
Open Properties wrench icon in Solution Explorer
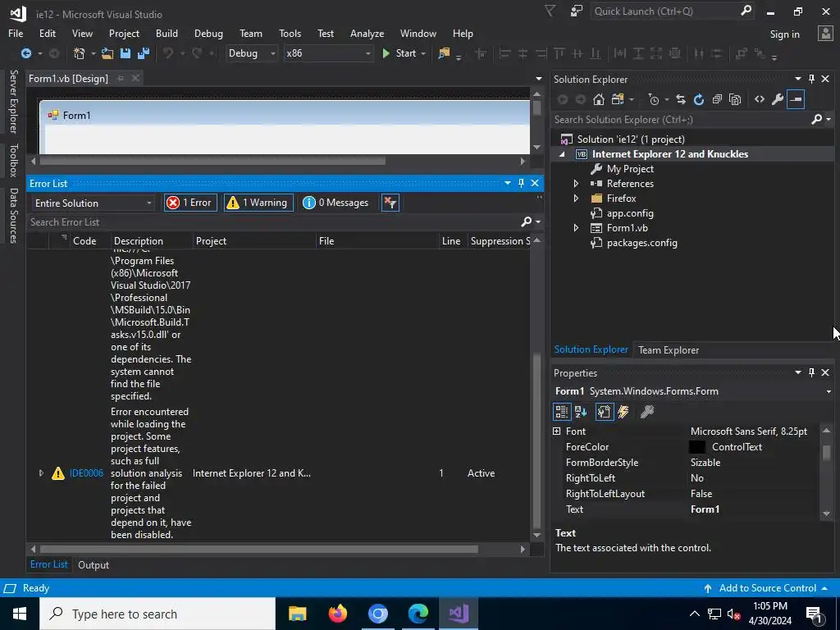(778, 99)
